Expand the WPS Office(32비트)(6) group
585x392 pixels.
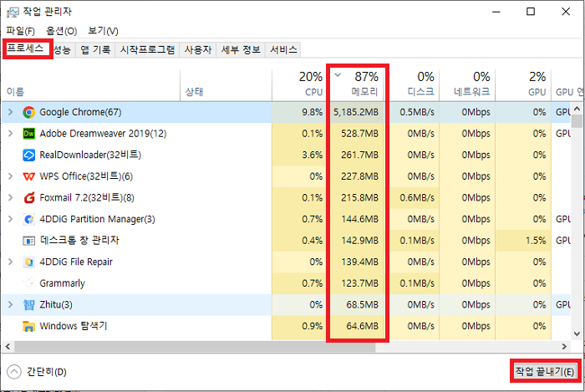(10, 176)
